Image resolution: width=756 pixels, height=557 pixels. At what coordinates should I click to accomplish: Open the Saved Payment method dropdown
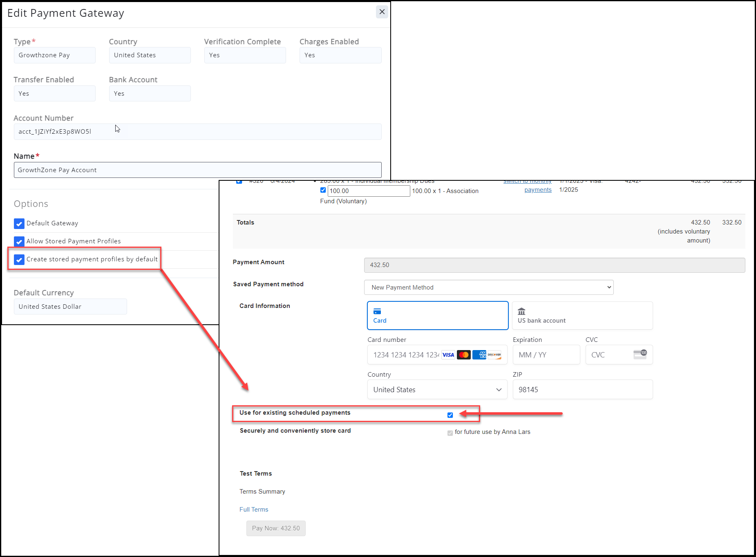[x=488, y=287]
